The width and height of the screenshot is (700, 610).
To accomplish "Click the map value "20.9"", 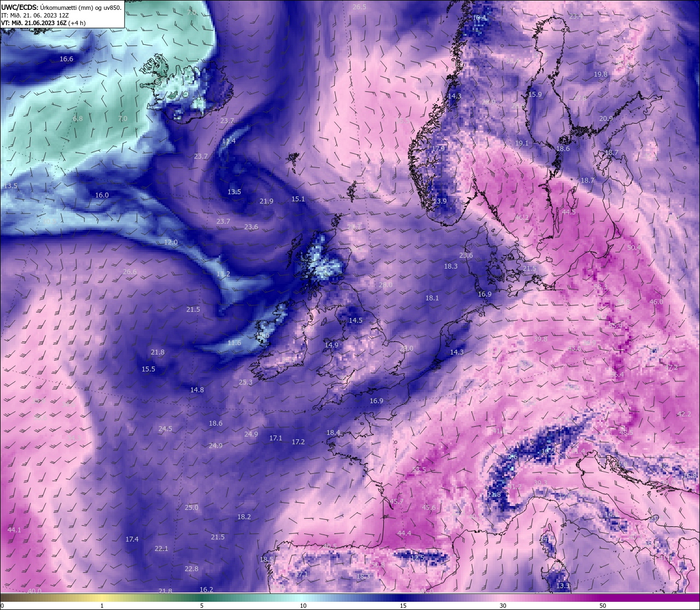I will coord(606,119).
